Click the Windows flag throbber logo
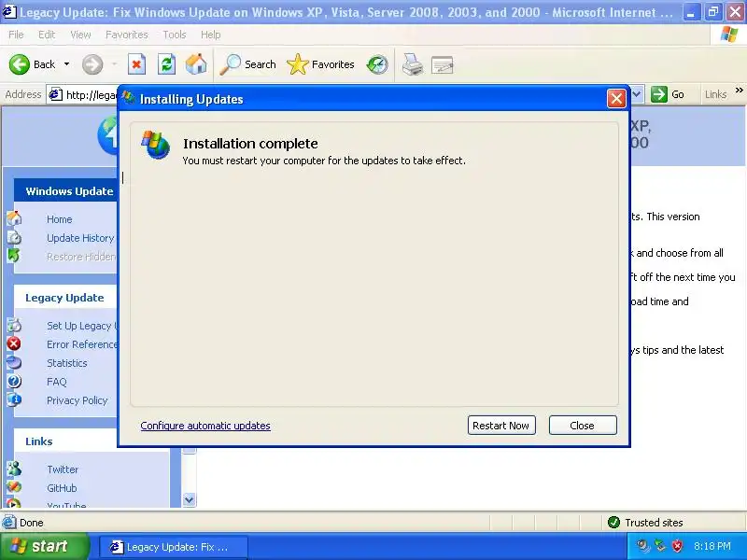This screenshot has width=747, height=560. coord(729,35)
